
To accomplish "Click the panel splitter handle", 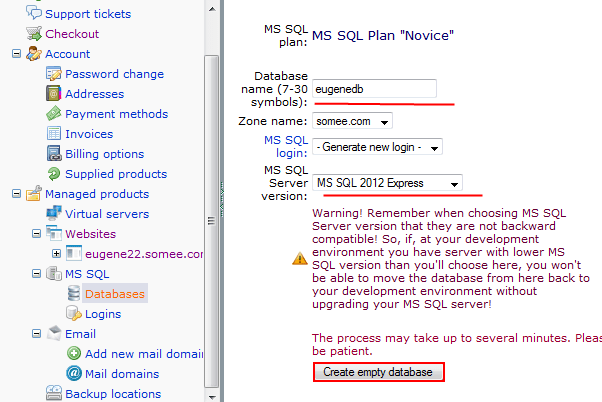I will coord(222,200).
